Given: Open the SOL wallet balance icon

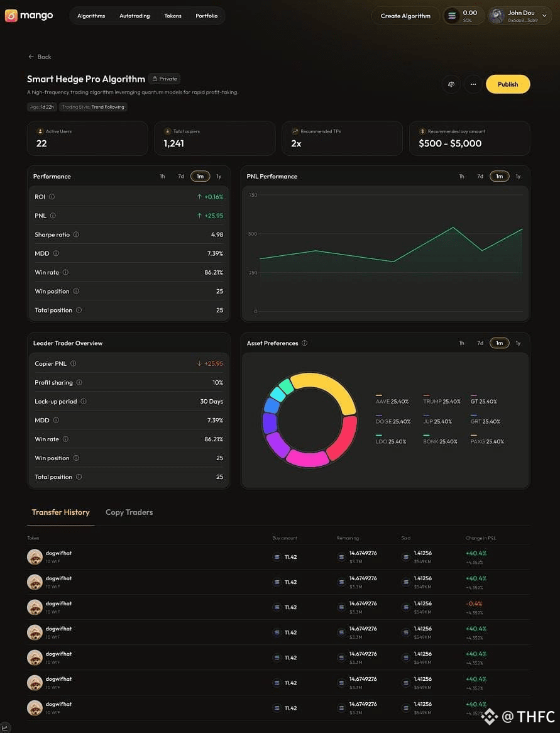Looking at the screenshot, I should pyautogui.click(x=451, y=16).
